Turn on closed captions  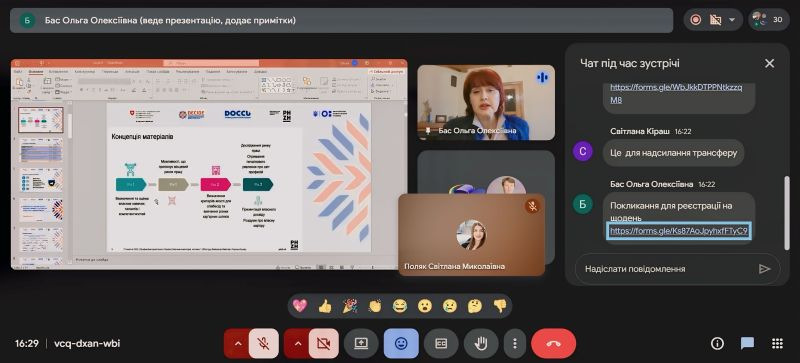[441, 344]
